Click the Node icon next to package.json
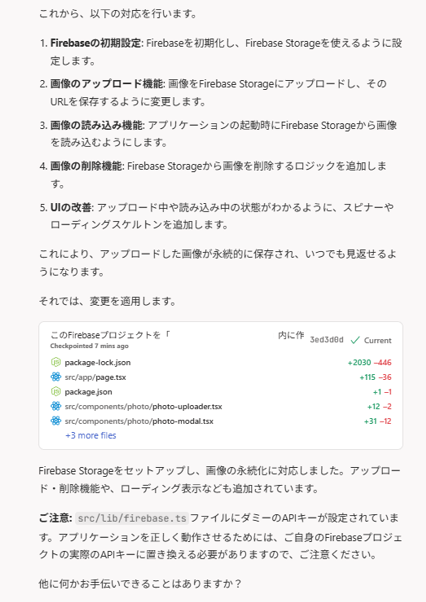The width and height of the screenshot is (426, 602). (56, 392)
